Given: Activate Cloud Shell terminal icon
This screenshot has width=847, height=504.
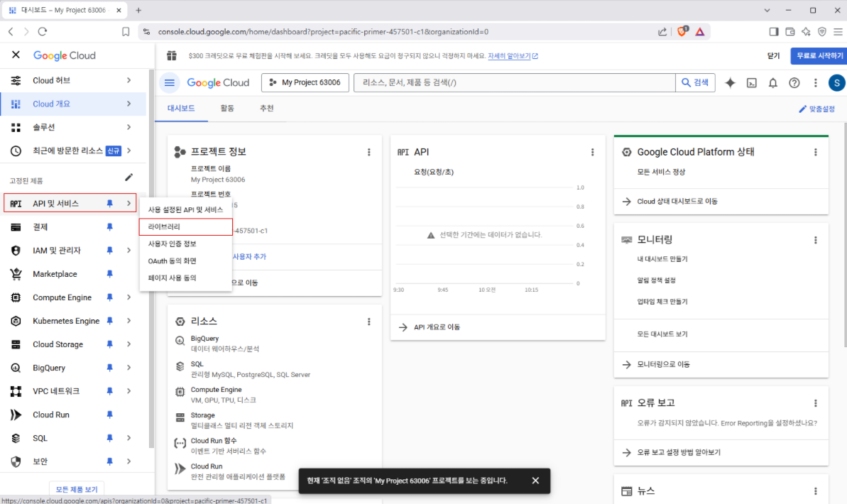Looking at the screenshot, I should 751,82.
